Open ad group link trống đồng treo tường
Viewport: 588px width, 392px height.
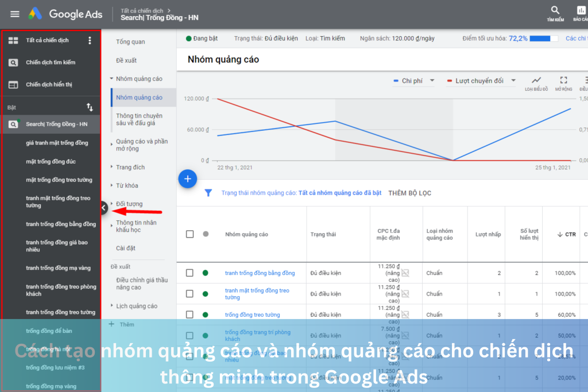click(x=253, y=315)
